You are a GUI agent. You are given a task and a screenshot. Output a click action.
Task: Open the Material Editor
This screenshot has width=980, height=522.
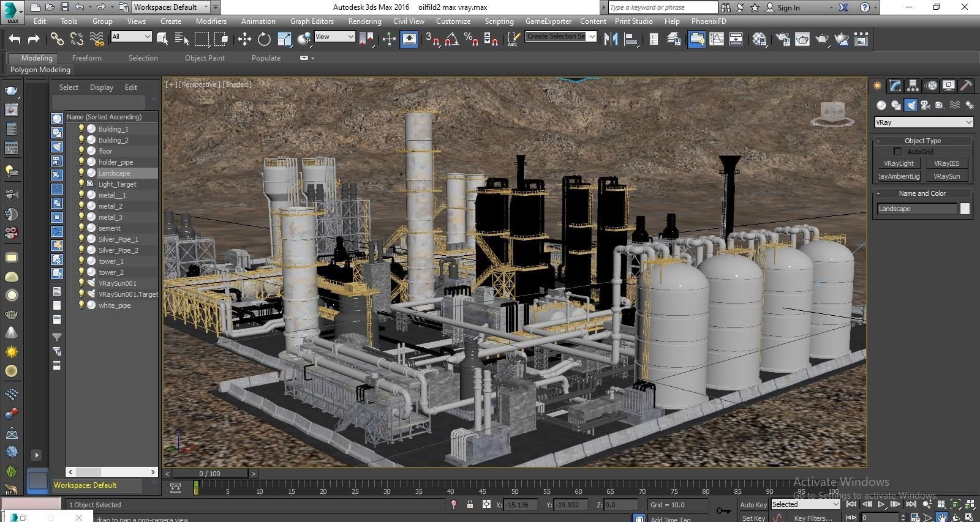[x=759, y=39]
